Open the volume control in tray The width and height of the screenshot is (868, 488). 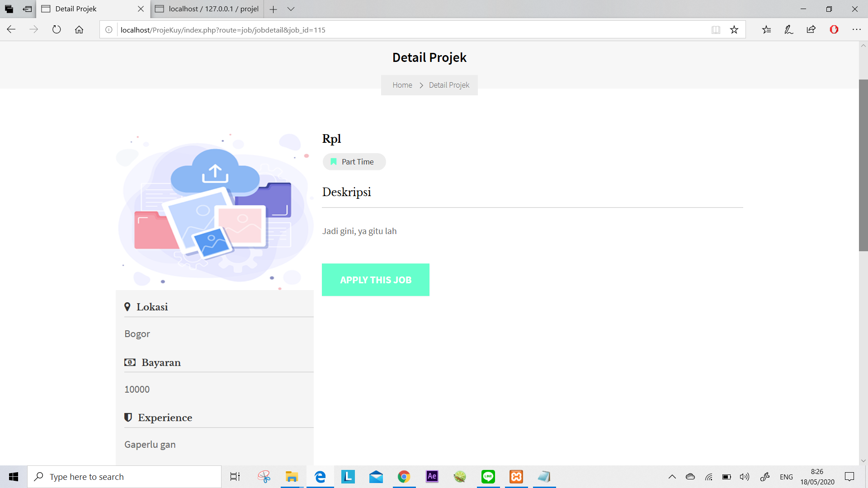[x=745, y=477]
